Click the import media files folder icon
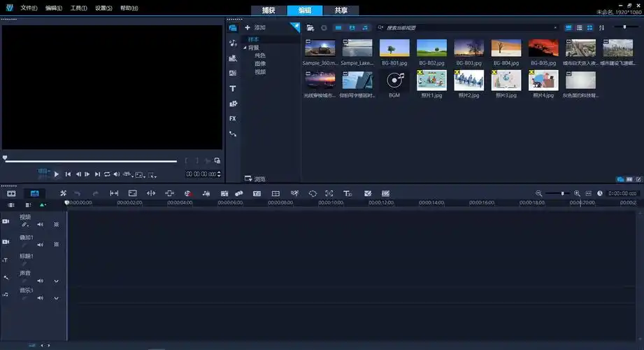Viewport: 644px width, 350px height. click(310, 27)
